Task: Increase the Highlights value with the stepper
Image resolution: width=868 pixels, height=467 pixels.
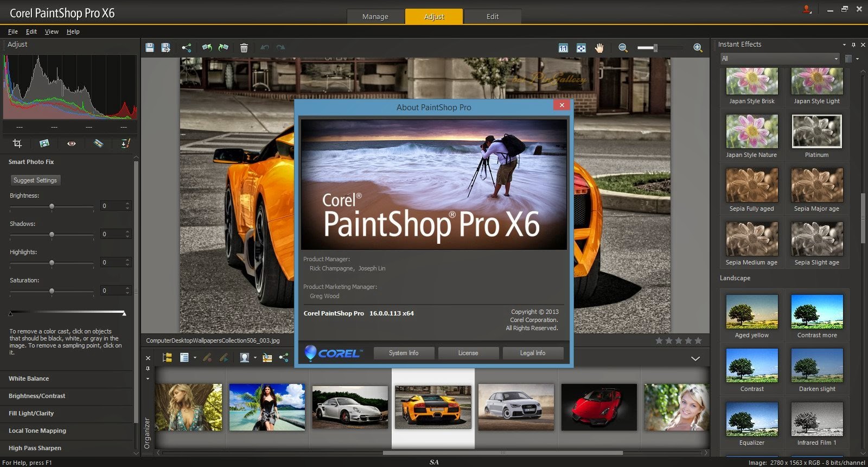Action: tap(127, 260)
